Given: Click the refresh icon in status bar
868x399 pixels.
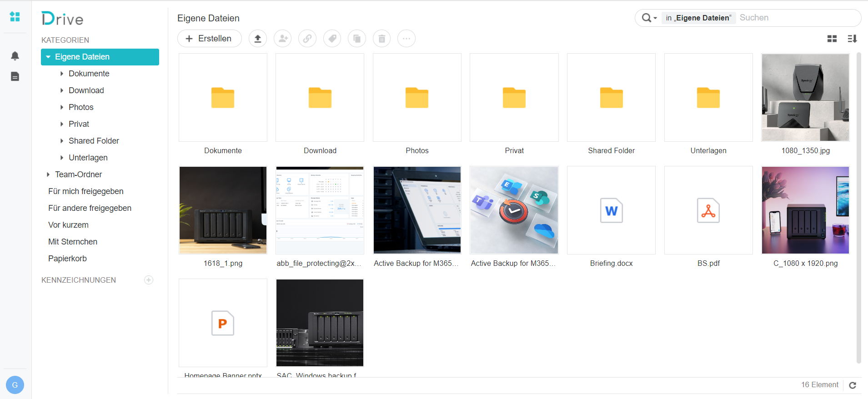Looking at the screenshot, I should (853, 385).
